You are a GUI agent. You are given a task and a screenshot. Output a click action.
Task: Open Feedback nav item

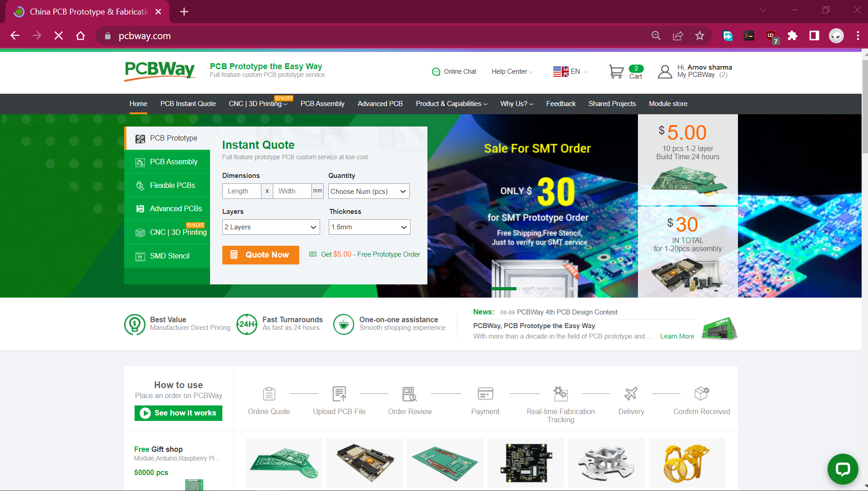tap(561, 104)
